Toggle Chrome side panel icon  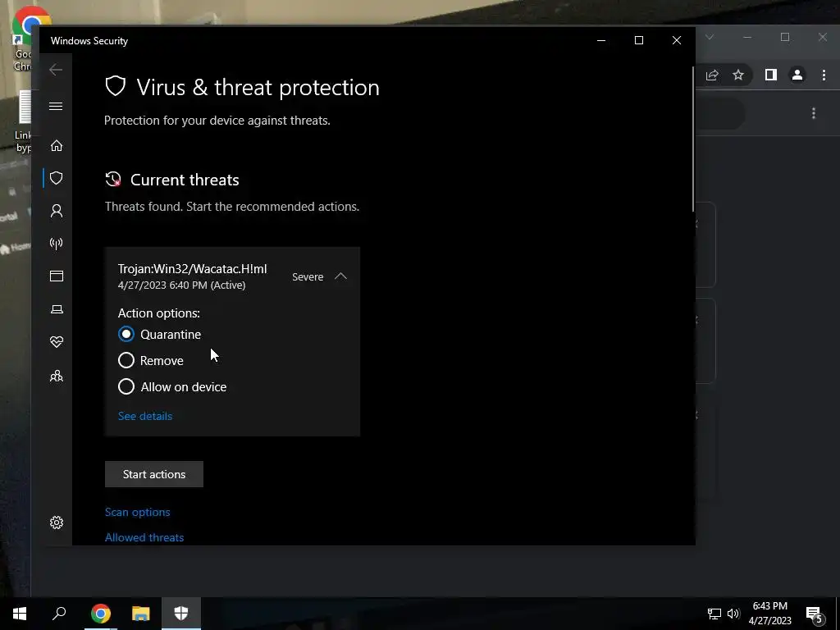[770, 75]
